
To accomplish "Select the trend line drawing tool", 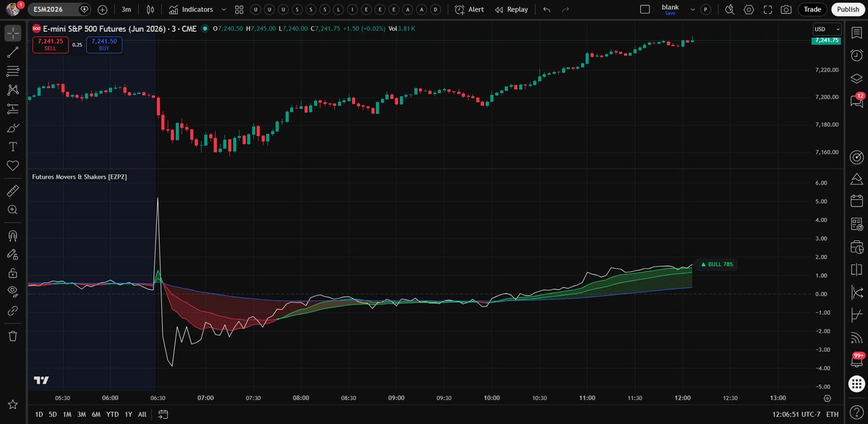I will pos(12,52).
